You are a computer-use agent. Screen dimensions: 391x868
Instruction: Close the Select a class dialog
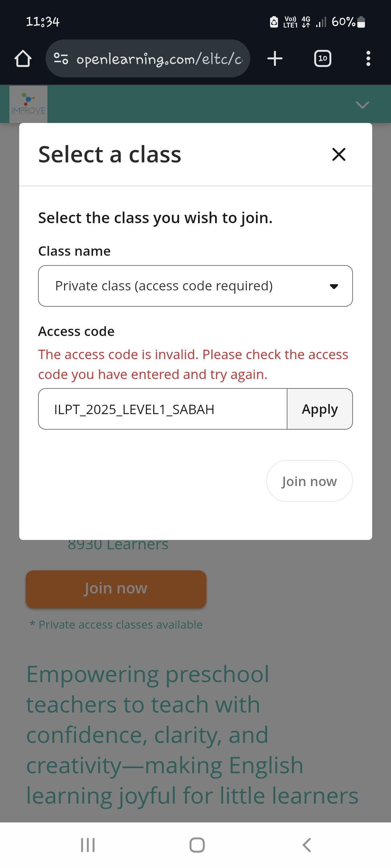pyautogui.click(x=339, y=154)
